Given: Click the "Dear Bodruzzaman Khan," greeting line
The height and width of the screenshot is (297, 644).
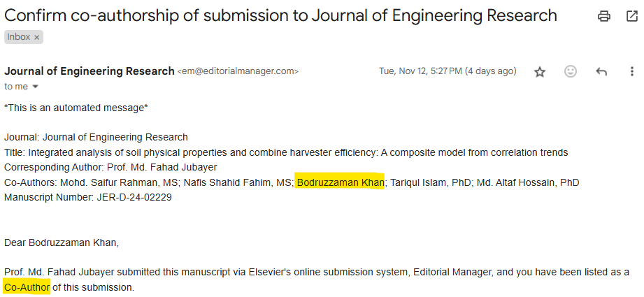Looking at the screenshot, I should [62, 243].
